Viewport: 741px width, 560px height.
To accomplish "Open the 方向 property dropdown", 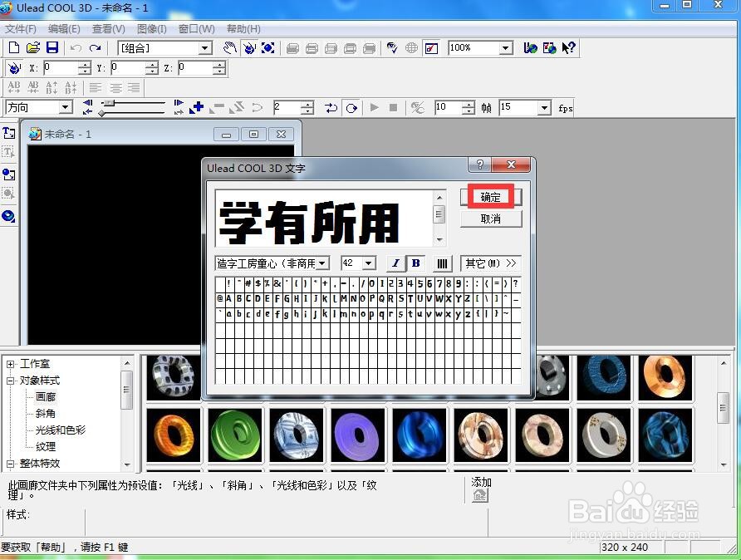I will pos(66,107).
